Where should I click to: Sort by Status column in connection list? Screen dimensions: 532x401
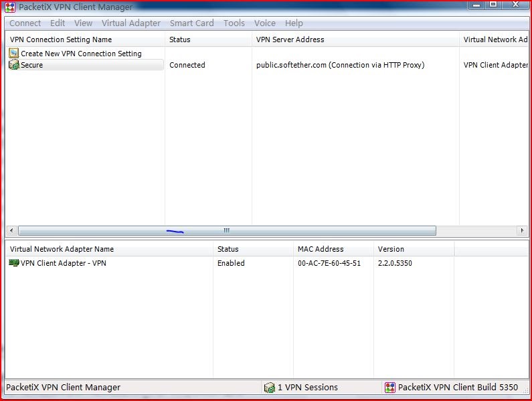coord(208,39)
